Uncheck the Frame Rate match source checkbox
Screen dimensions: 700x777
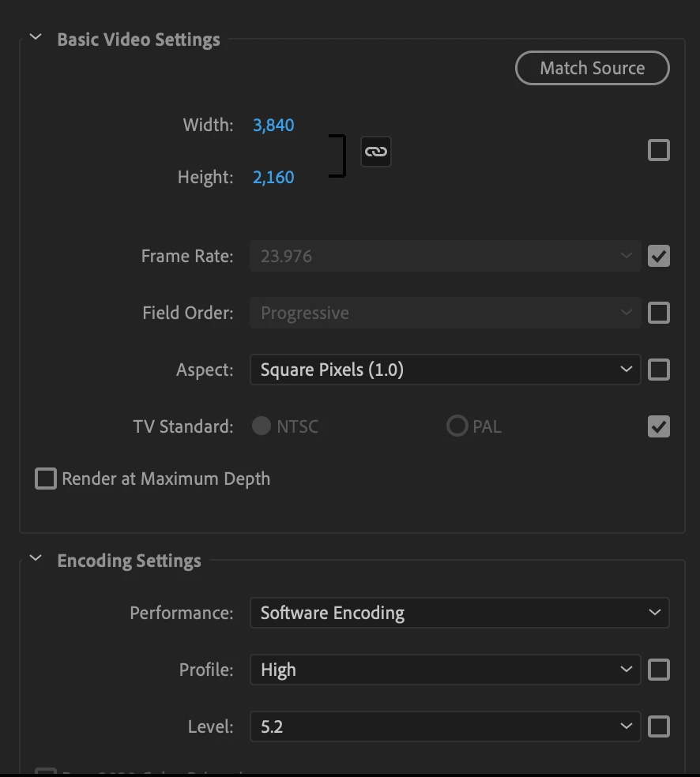coord(658,256)
